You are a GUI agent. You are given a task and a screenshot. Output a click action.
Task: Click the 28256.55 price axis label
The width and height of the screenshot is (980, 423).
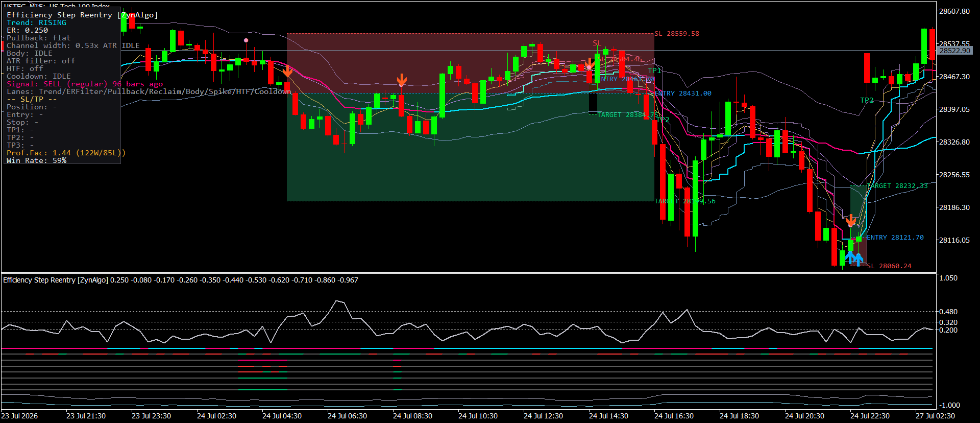[x=954, y=175]
